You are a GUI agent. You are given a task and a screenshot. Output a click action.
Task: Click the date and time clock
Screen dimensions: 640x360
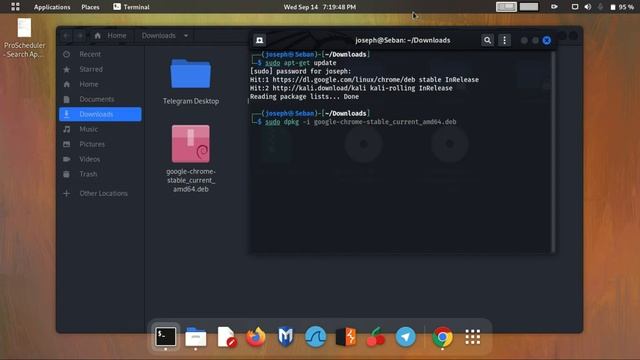(x=320, y=7)
